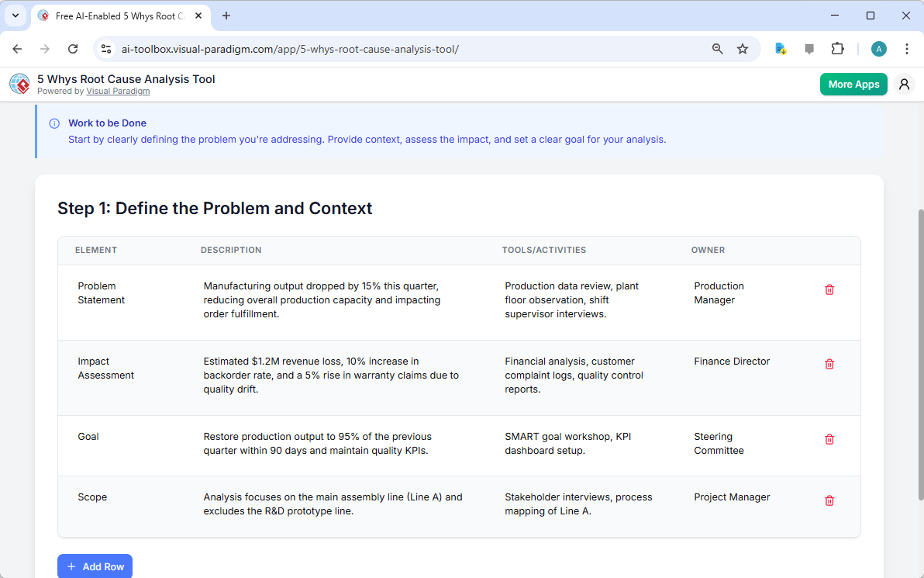
Task: Delete the Impact Assessment row
Action: 829,364
